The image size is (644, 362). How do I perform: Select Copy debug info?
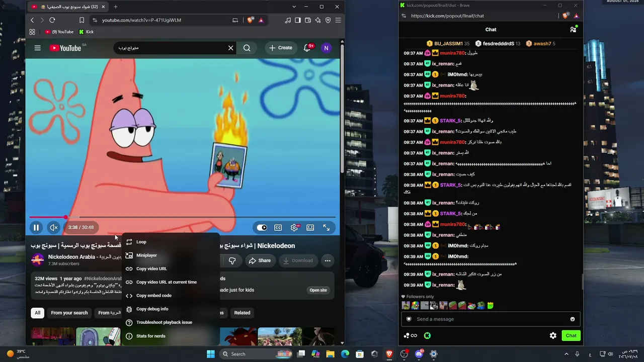click(171, 309)
